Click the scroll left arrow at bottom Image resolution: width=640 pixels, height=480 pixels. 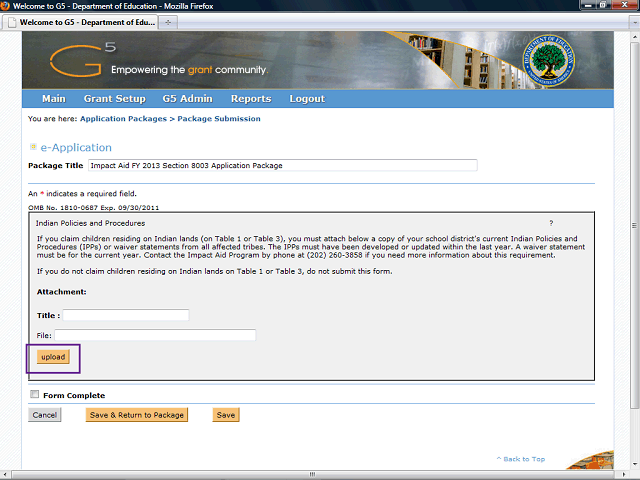pos(5,474)
